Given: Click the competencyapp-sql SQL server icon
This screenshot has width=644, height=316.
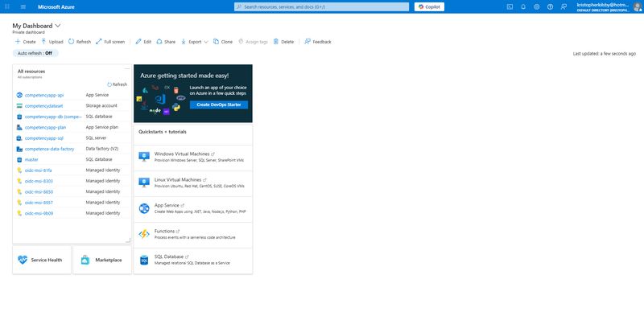Looking at the screenshot, I should [19, 137].
